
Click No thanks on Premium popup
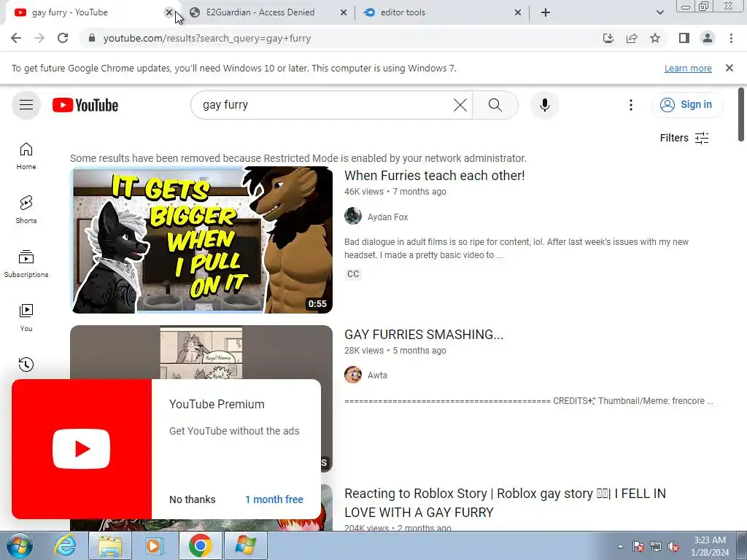(x=193, y=499)
